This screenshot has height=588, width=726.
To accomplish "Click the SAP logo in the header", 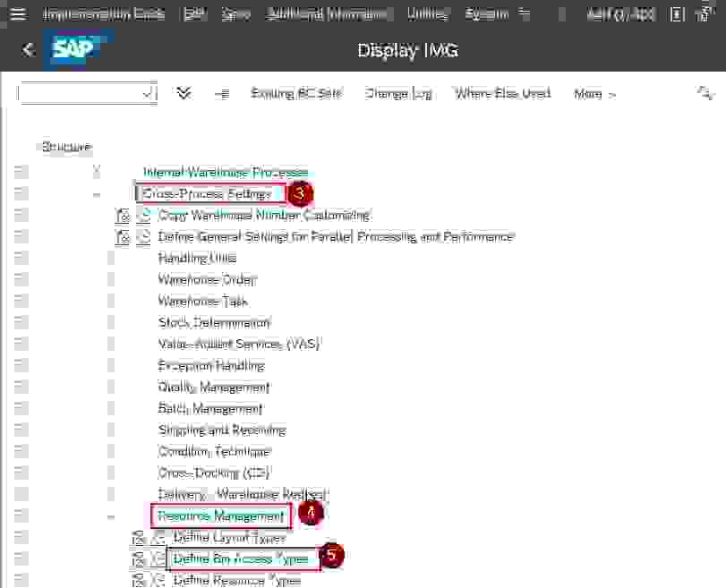I will click(x=75, y=50).
